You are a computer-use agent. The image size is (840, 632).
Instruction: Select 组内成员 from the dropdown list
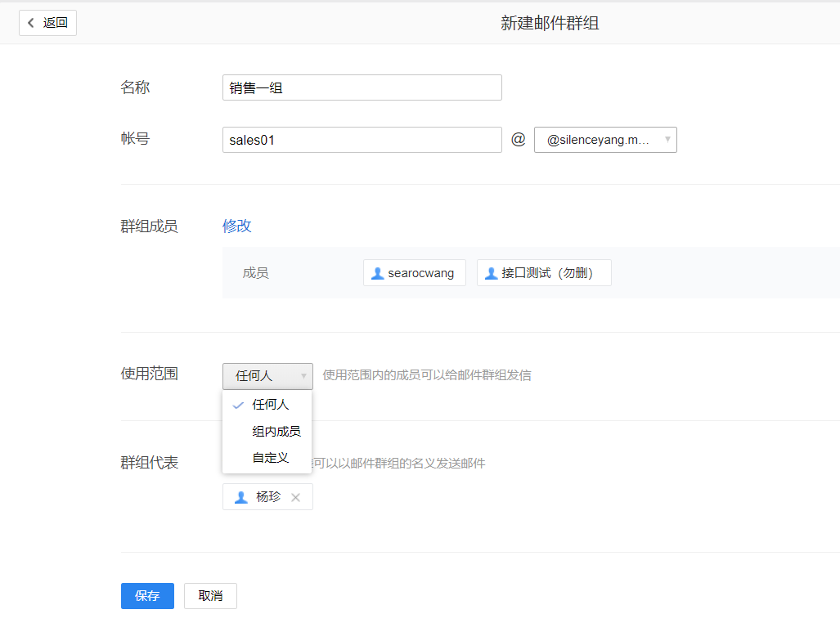276,432
